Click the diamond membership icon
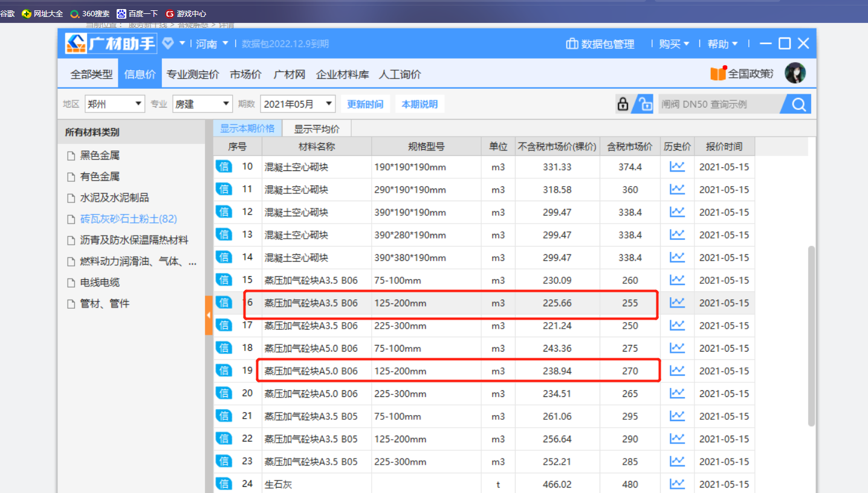Viewport: 868px width, 493px height. pyautogui.click(x=168, y=43)
